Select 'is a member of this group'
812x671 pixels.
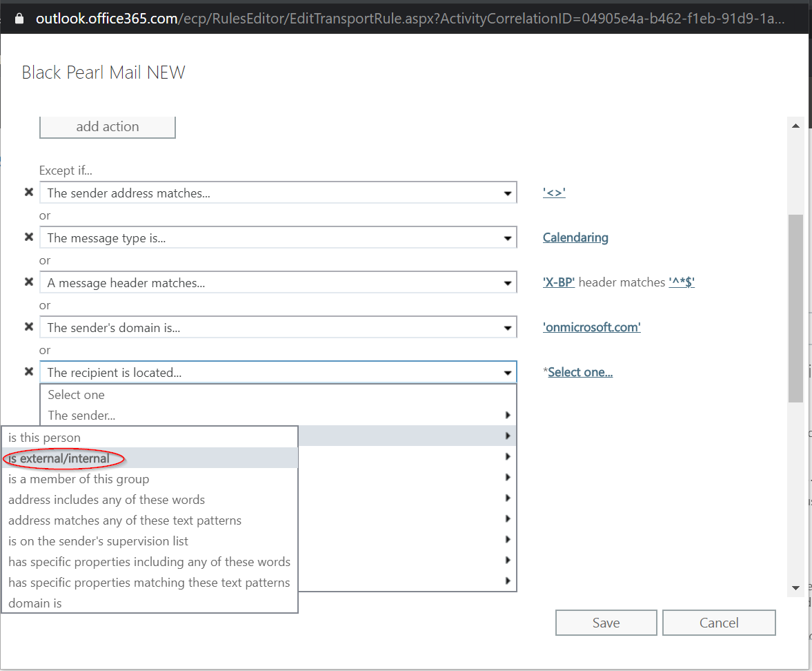pos(79,479)
